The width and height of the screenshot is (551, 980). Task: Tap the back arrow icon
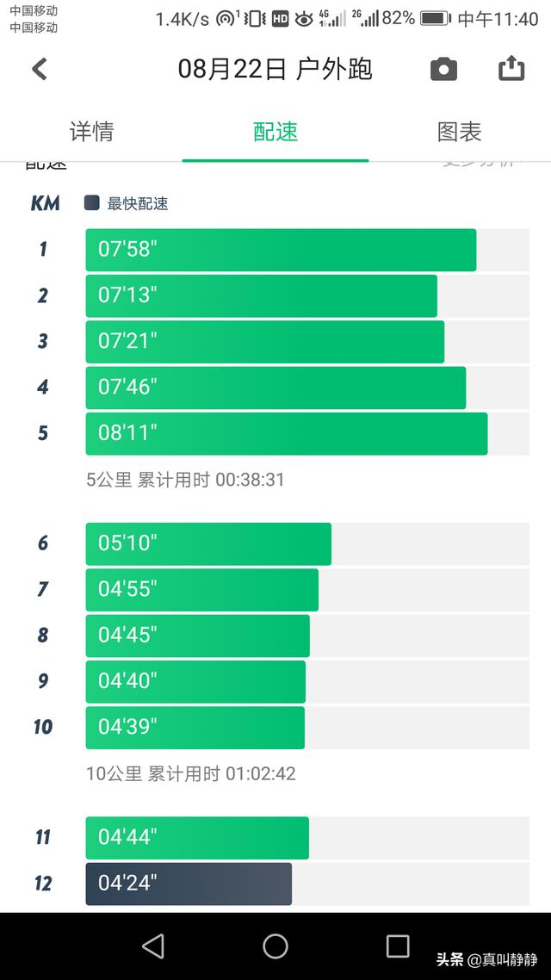coord(40,69)
